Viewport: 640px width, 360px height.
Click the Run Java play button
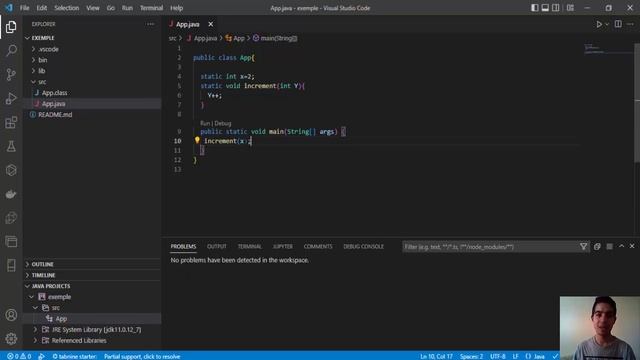click(599, 24)
